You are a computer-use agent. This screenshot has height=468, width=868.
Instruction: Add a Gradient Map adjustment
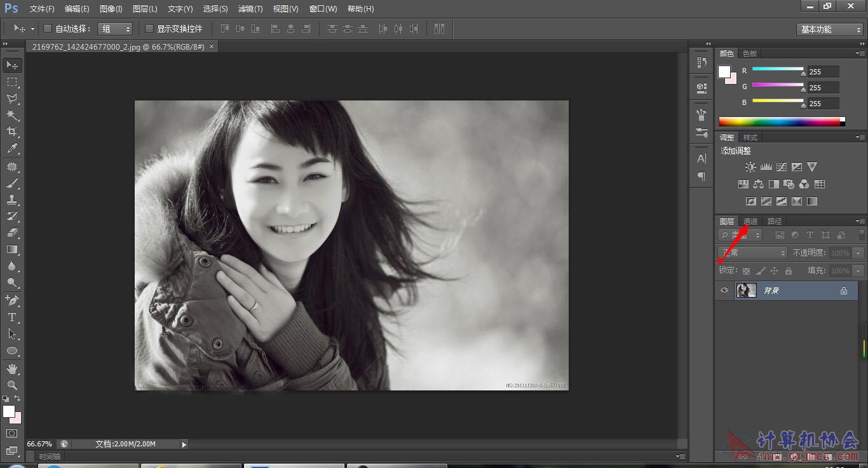point(811,201)
